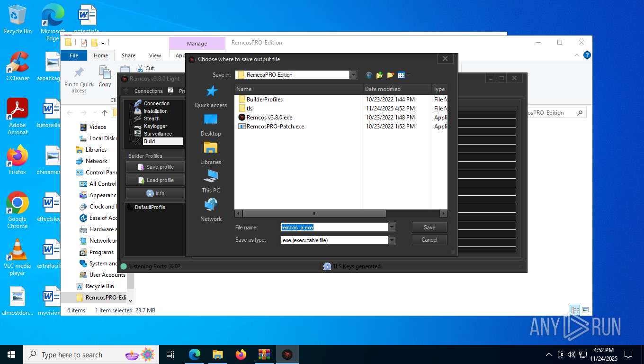The image size is (644, 364).
Task: Select Remcos v3.8.0.exe in file list
Action: (265, 118)
